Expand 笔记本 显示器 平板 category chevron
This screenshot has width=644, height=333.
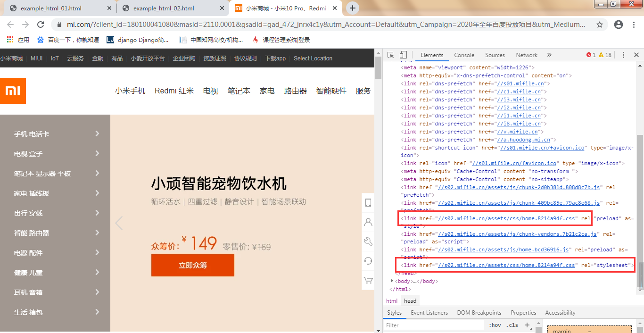pyautogui.click(x=97, y=173)
